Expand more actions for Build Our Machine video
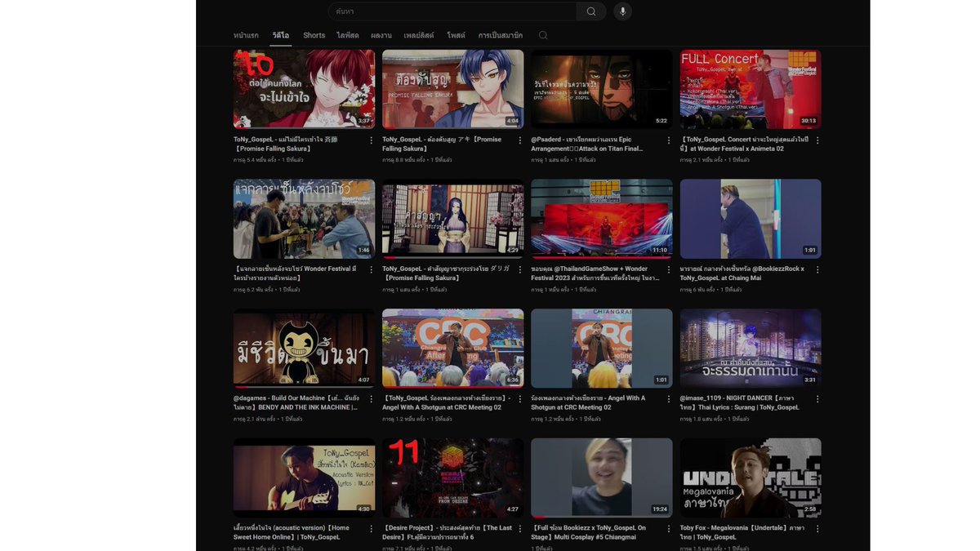The width and height of the screenshot is (980, 551). click(x=371, y=399)
